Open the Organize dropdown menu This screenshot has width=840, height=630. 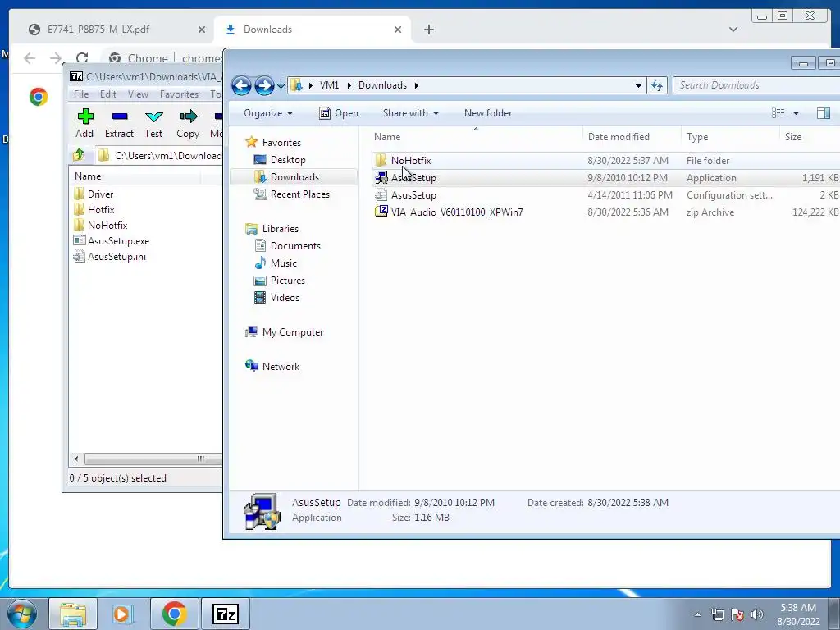click(268, 113)
